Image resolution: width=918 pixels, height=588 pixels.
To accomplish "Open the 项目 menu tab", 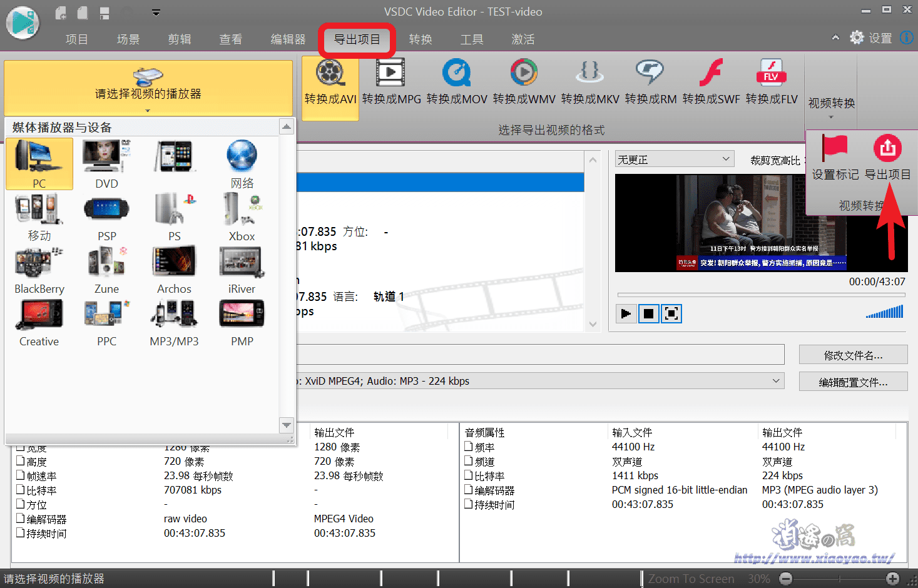I will click(x=76, y=39).
